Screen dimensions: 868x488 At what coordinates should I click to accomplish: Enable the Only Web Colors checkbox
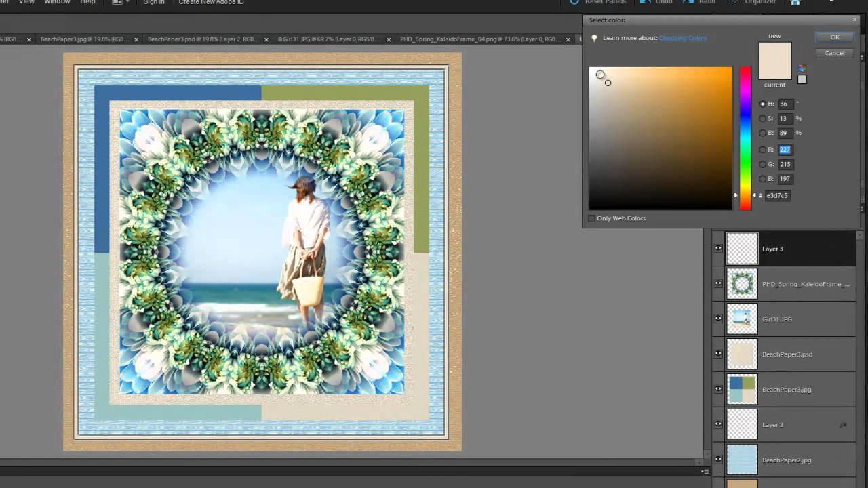point(592,218)
